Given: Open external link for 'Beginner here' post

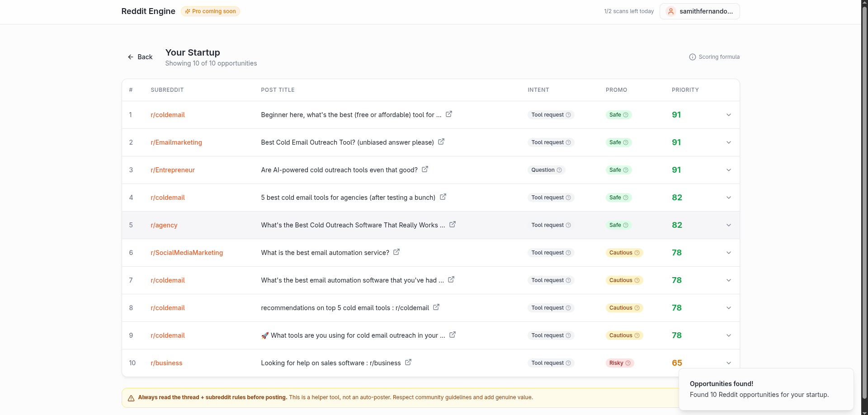Looking at the screenshot, I should click(449, 114).
